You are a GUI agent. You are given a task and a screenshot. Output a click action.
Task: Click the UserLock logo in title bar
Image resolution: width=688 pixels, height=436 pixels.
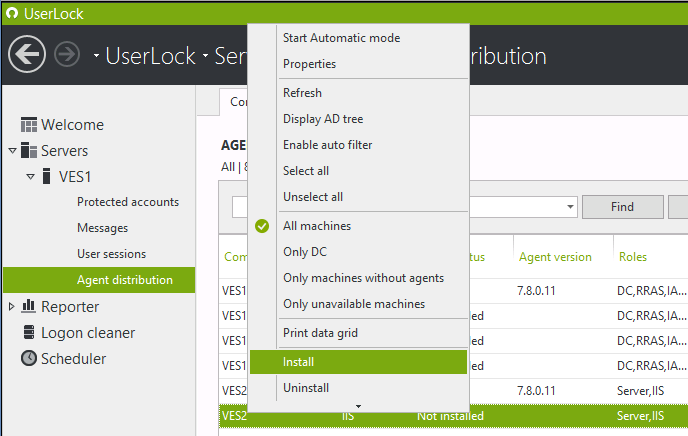[12, 13]
